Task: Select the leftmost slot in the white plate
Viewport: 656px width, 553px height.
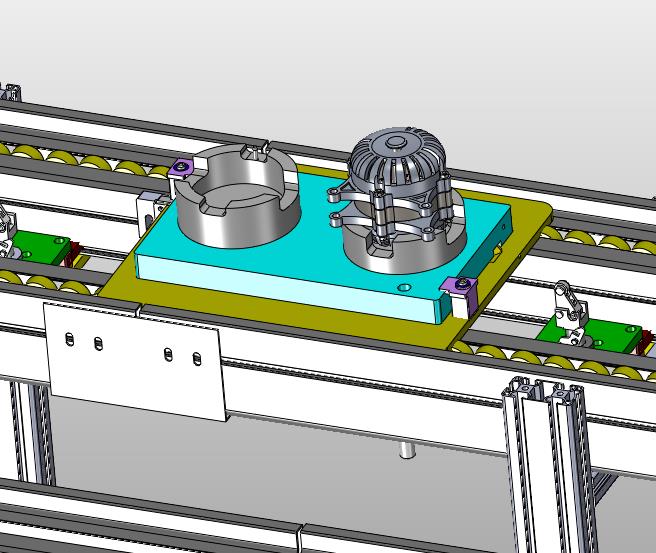Action: [x=69, y=339]
